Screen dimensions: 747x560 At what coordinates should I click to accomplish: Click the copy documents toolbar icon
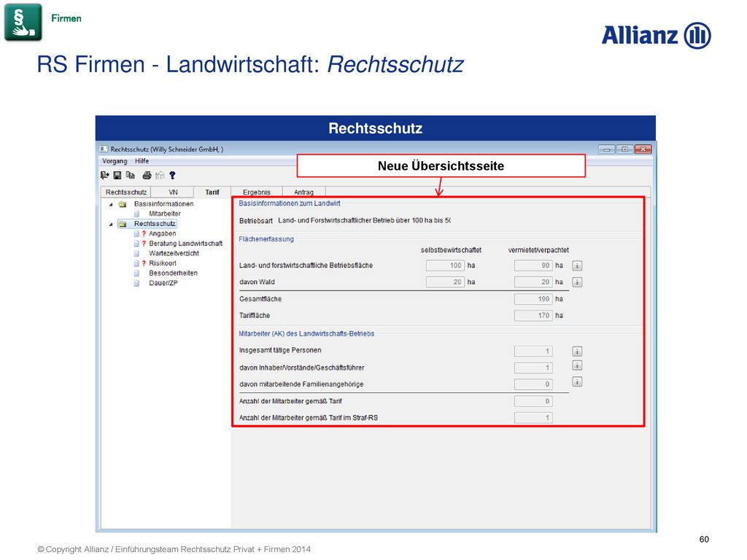[x=130, y=176]
